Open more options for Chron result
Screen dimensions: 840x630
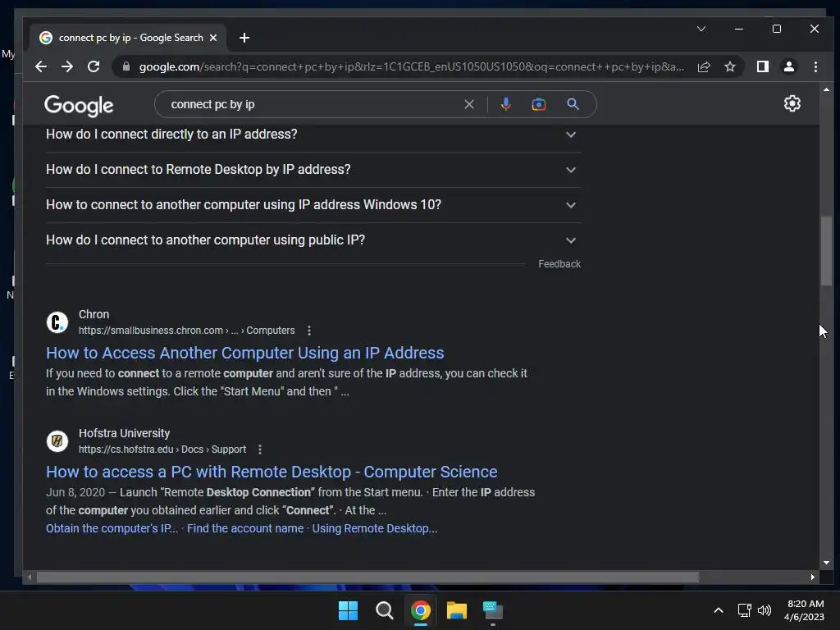click(309, 331)
